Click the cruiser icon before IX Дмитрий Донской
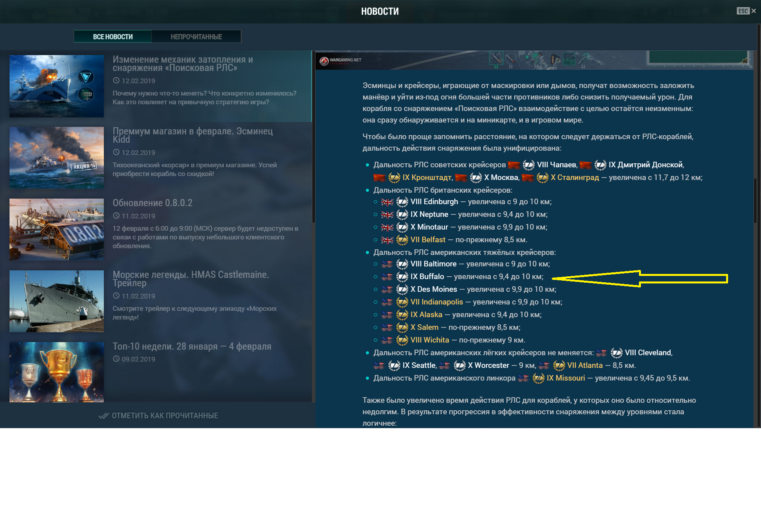This screenshot has height=532, width=761. click(600, 165)
